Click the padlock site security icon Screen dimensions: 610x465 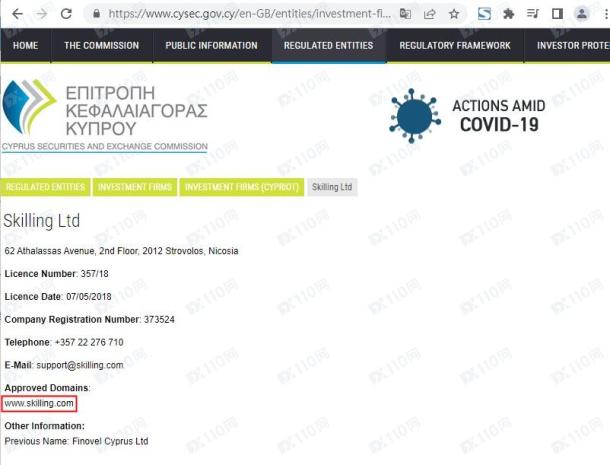[96, 14]
